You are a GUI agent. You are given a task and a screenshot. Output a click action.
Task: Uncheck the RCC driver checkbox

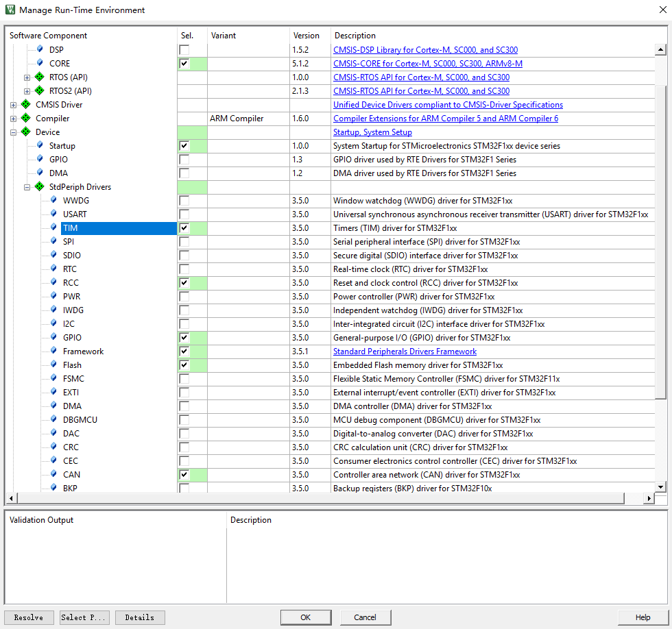[x=184, y=282]
